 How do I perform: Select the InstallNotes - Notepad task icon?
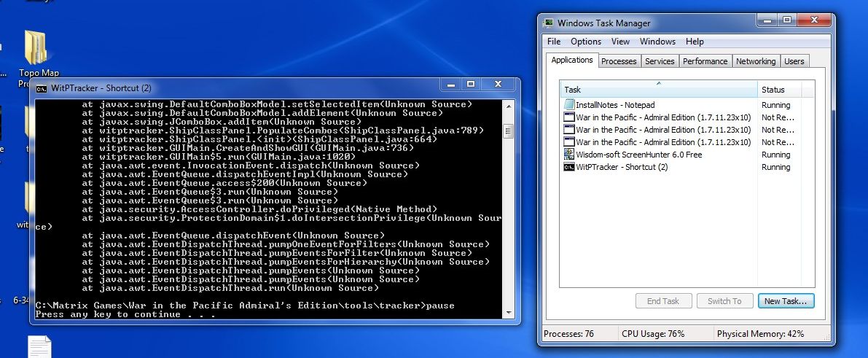click(x=569, y=105)
